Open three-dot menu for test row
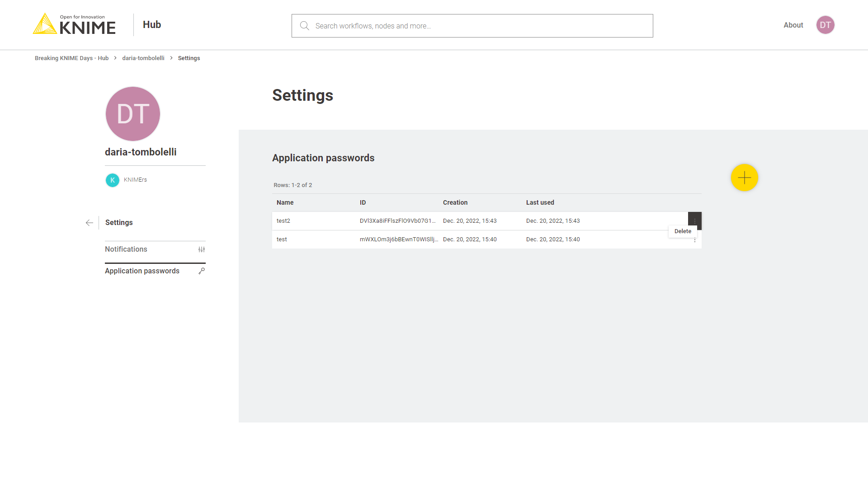 (x=695, y=240)
